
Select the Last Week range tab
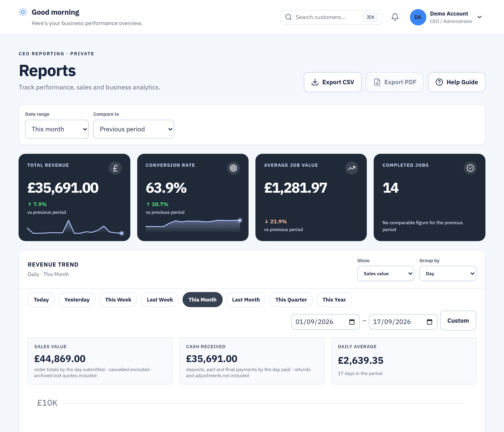tap(160, 300)
